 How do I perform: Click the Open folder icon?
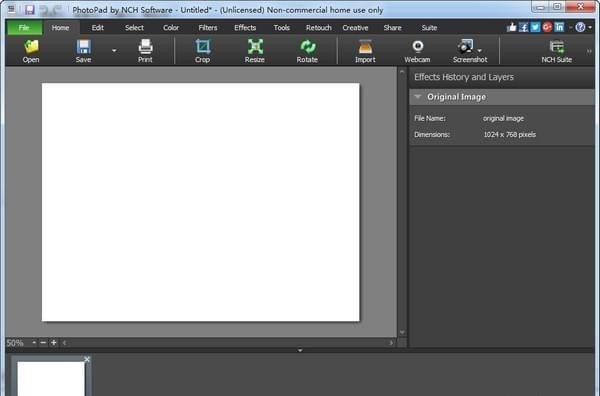click(31, 47)
